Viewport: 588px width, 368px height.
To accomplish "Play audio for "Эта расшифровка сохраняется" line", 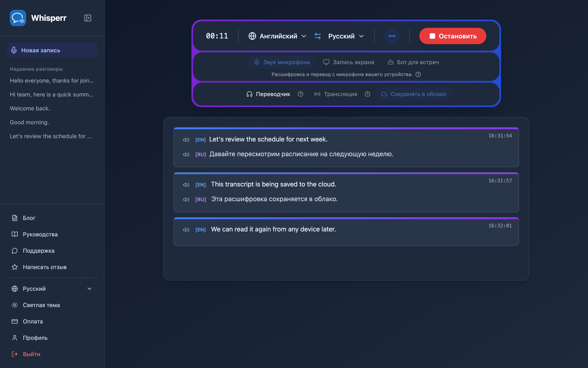I will 186,199.
